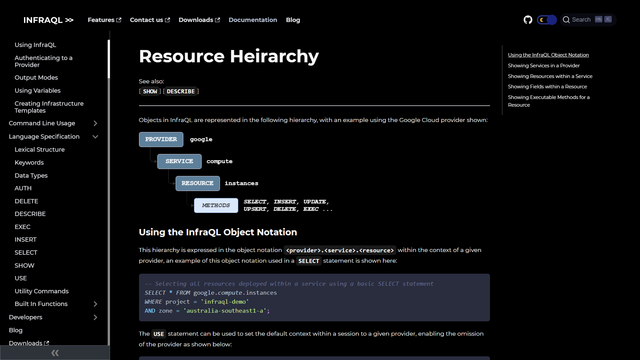Expand the Command Line Usage section chevron
The image size is (640, 360).
tap(95, 123)
